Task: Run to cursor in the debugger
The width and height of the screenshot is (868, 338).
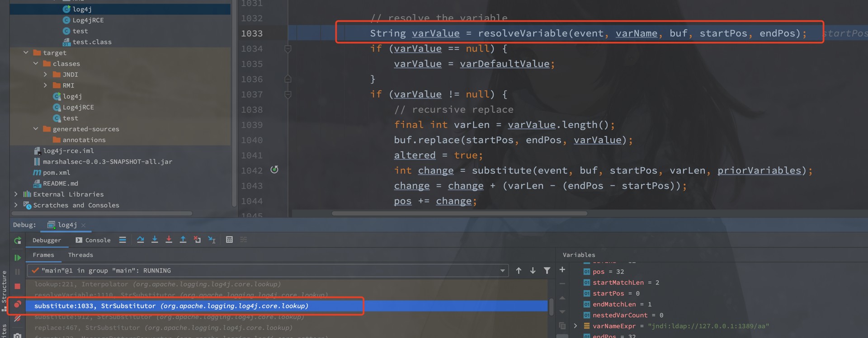Action: [212, 240]
